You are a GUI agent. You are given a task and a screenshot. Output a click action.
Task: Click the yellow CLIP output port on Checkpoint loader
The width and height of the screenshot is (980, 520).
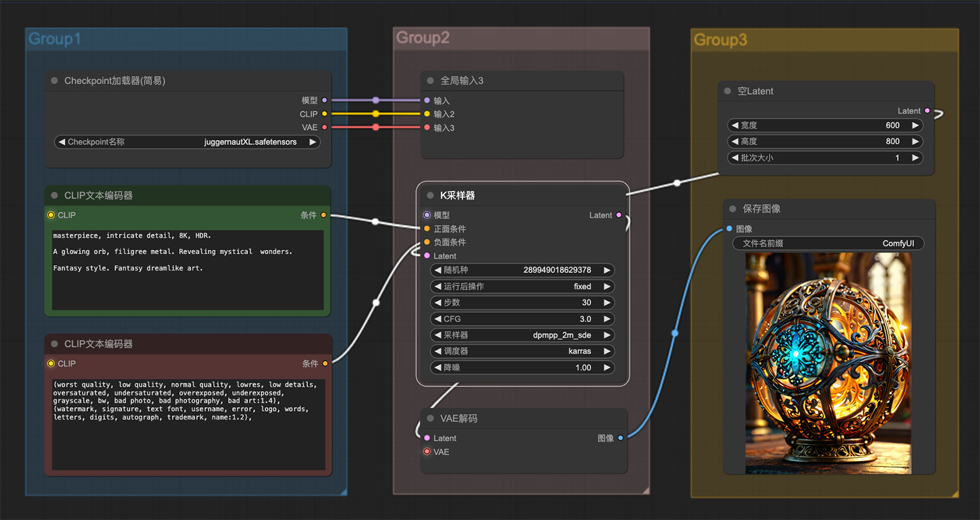coord(325,114)
